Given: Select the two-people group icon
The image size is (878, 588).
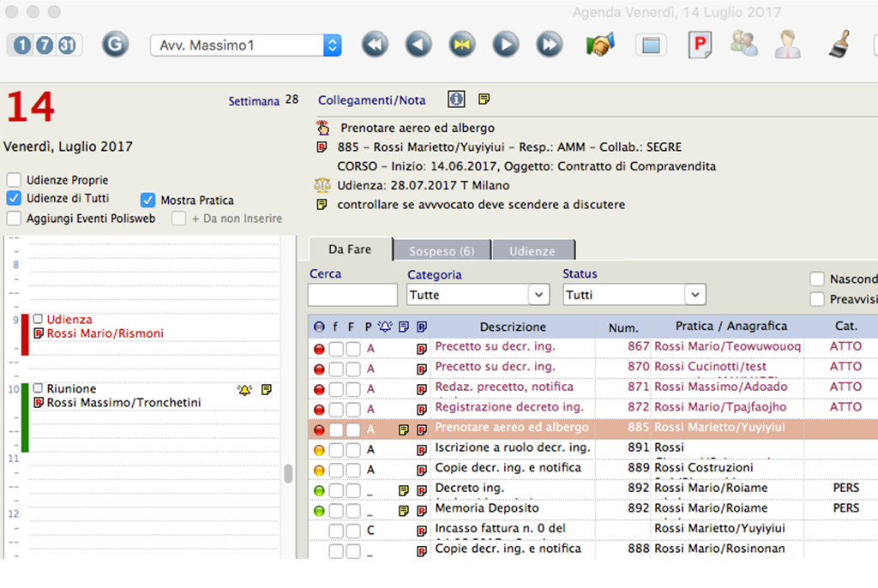Looking at the screenshot, I should tap(744, 45).
